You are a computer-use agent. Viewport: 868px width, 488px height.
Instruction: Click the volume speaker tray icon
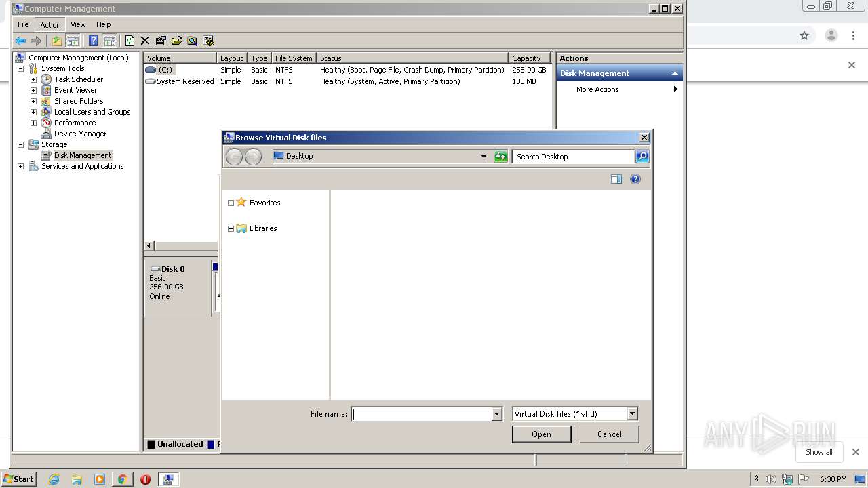770,479
